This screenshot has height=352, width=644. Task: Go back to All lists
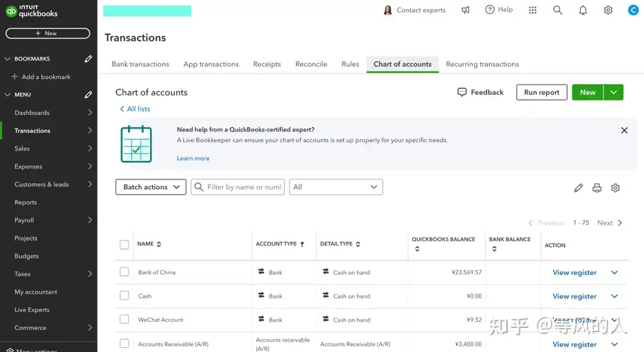pos(135,109)
